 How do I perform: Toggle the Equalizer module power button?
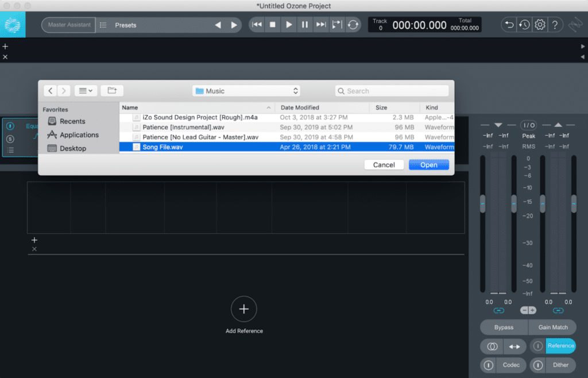click(10, 126)
